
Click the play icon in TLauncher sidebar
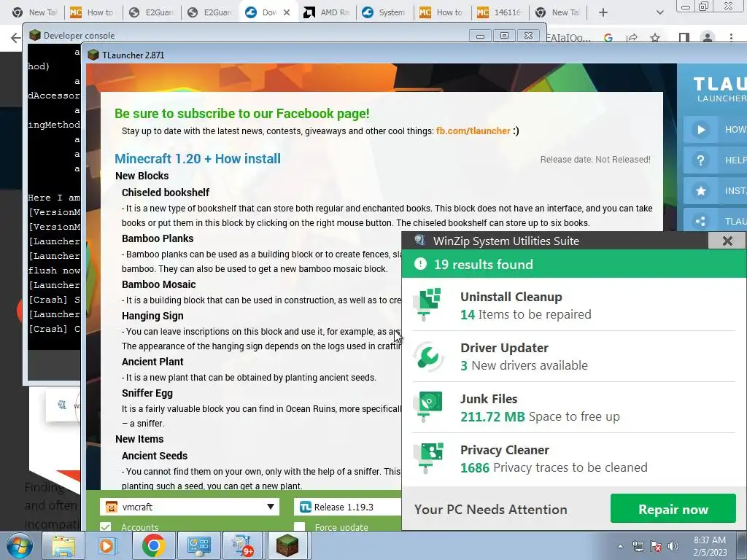pos(701,130)
